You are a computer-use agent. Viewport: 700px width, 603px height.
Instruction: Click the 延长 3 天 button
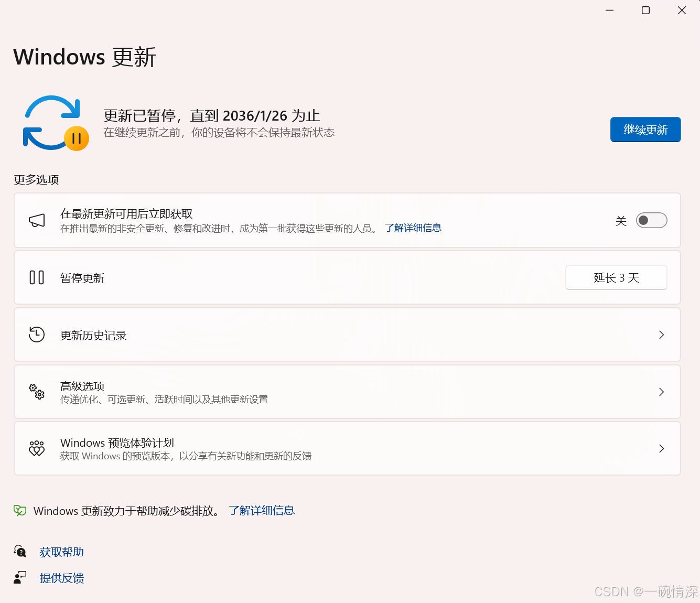point(616,277)
